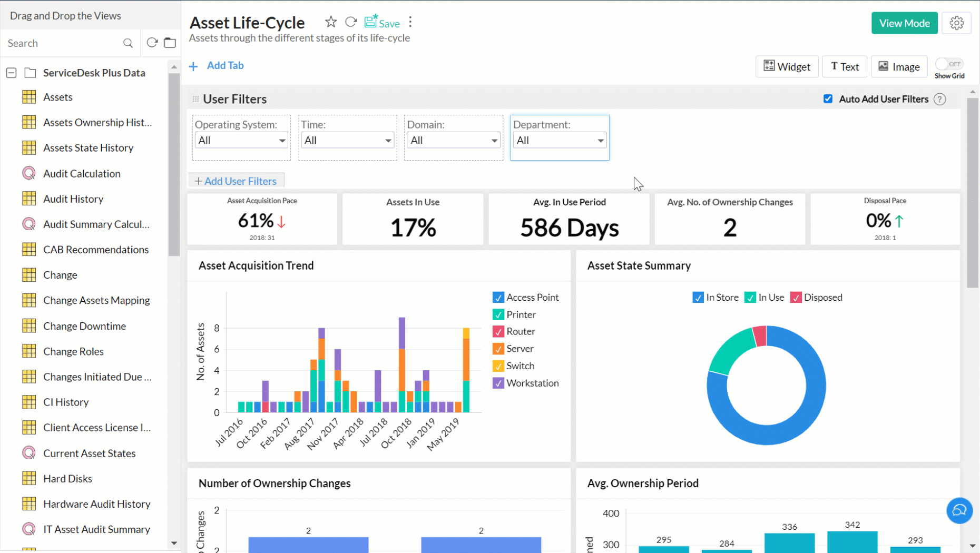
Task: Click the help icon beside Auto Add User Filters
Action: coord(940,99)
